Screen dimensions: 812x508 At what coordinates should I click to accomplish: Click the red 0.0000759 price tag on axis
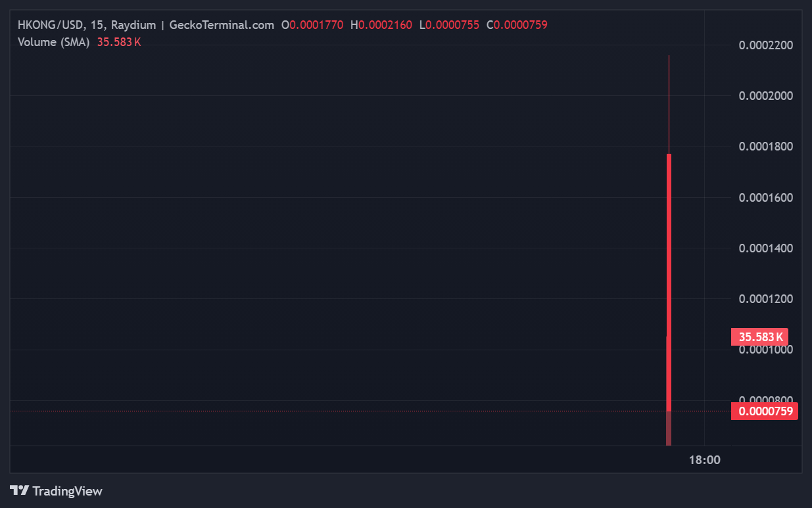click(x=764, y=411)
